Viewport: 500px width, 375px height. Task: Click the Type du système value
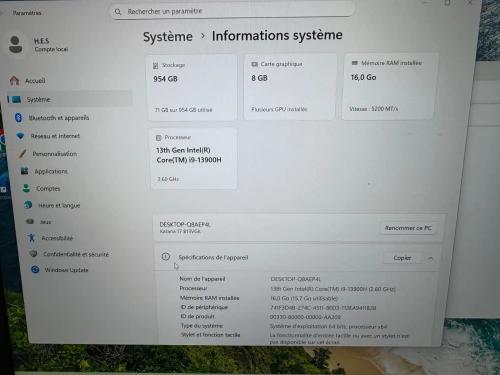click(x=328, y=327)
